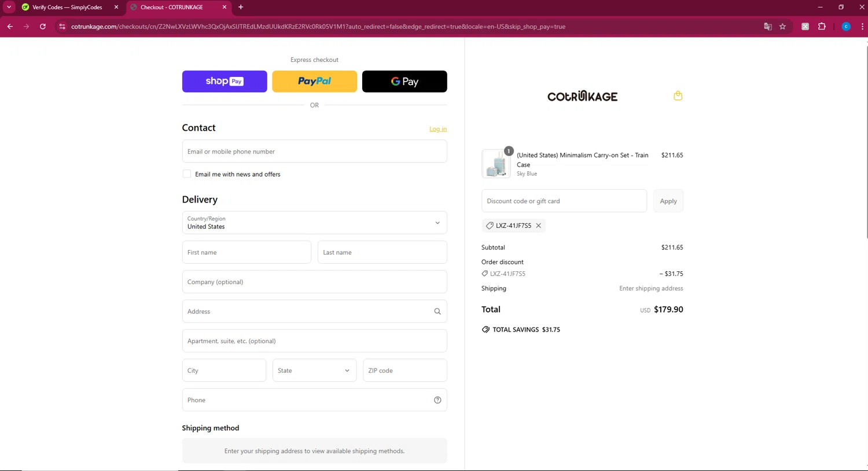This screenshot has width=868, height=471.
Task: Check Email me with news and offers
Action: 187,174
